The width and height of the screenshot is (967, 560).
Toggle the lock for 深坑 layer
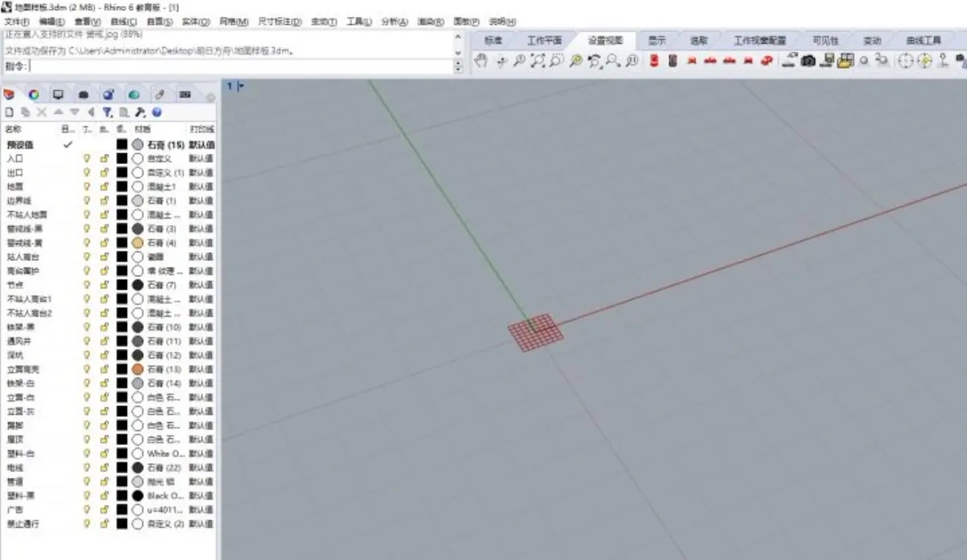[x=104, y=355]
